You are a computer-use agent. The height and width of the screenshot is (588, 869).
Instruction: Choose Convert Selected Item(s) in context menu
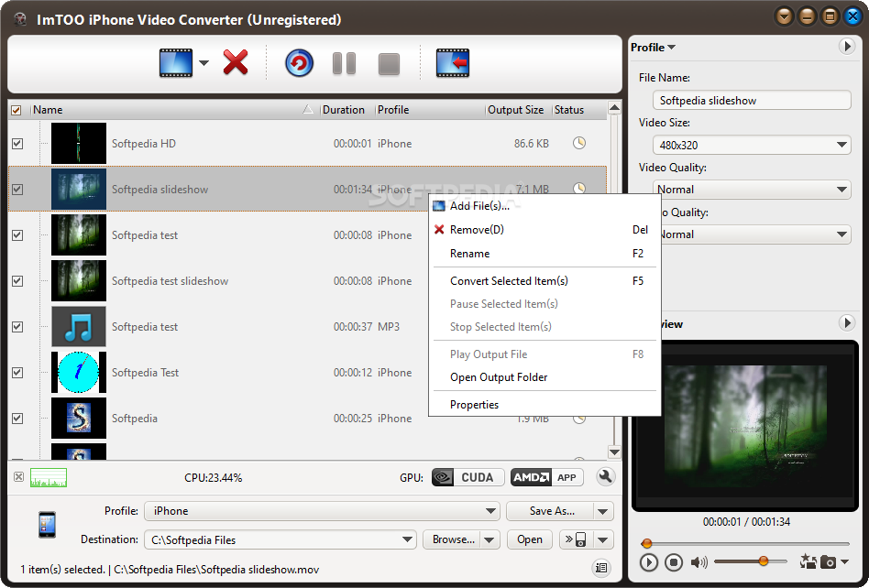(544, 281)
